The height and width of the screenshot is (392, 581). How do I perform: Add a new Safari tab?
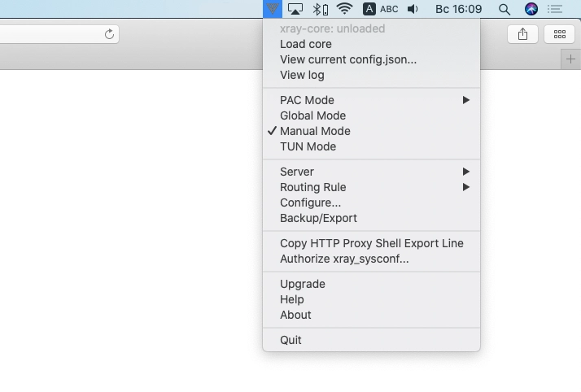click(570, 59)
